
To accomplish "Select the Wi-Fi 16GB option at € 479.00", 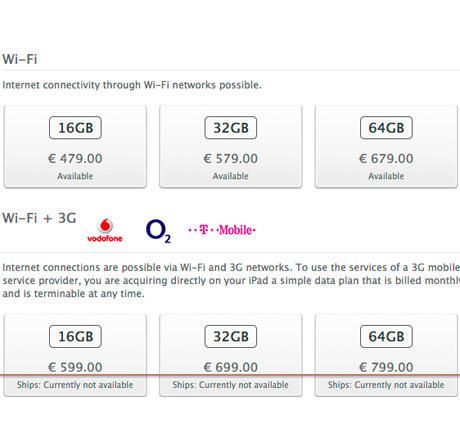I will (x=75, y=147).
